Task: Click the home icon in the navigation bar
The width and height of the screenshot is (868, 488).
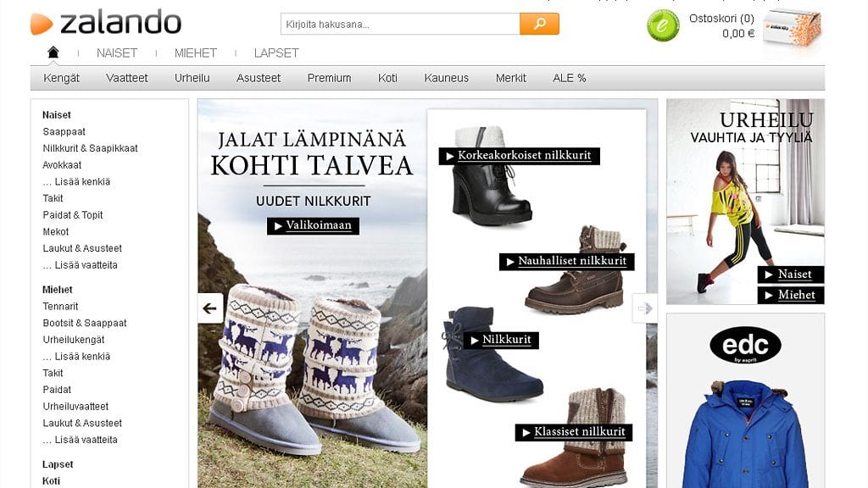Action: 53,53
